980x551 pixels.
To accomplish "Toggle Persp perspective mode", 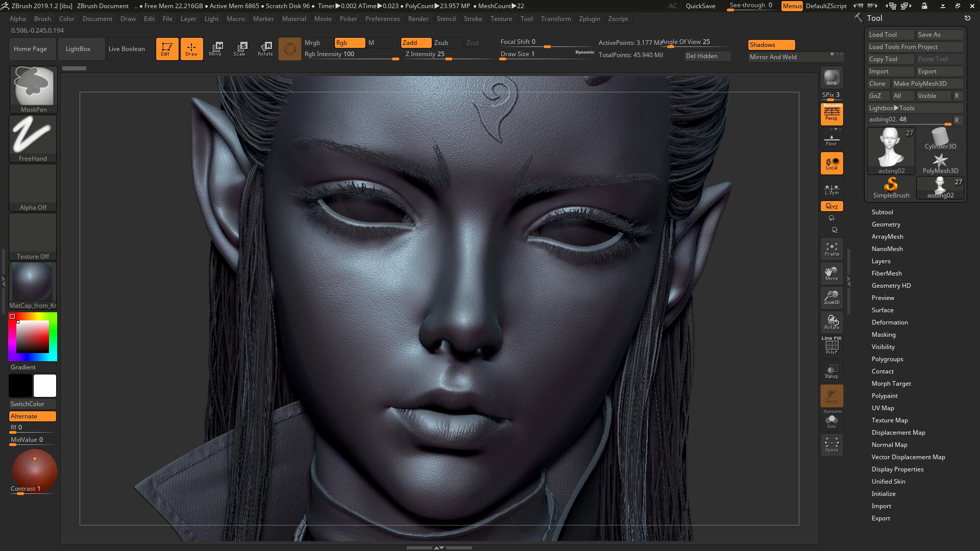I will (831, 114).
